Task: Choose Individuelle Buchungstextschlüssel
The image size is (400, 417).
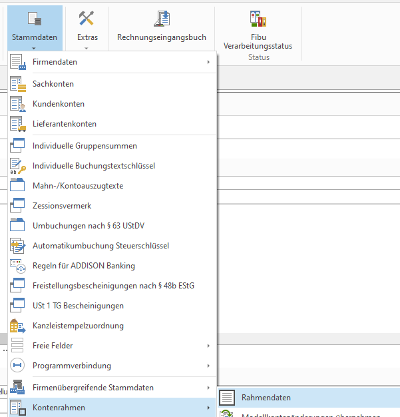Action: [112, 166]
